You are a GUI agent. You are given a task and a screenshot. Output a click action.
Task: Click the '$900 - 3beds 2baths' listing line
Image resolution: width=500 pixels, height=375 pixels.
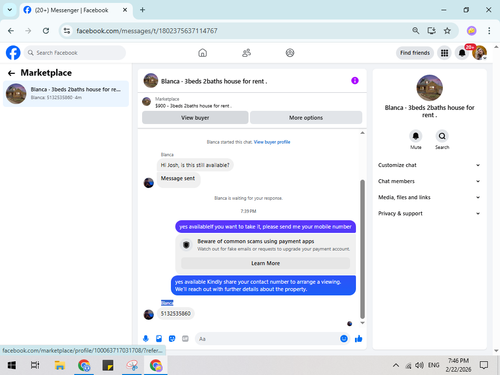[x=193, y=106]
